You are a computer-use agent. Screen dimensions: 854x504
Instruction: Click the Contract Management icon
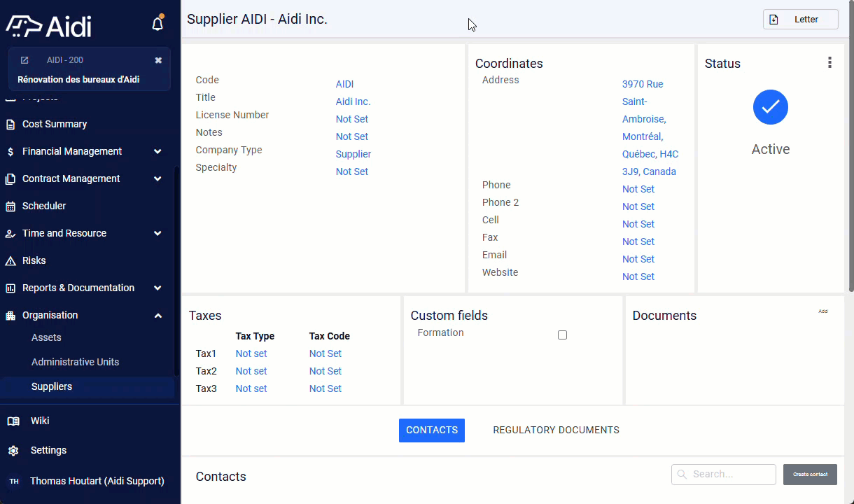(10, 179)
